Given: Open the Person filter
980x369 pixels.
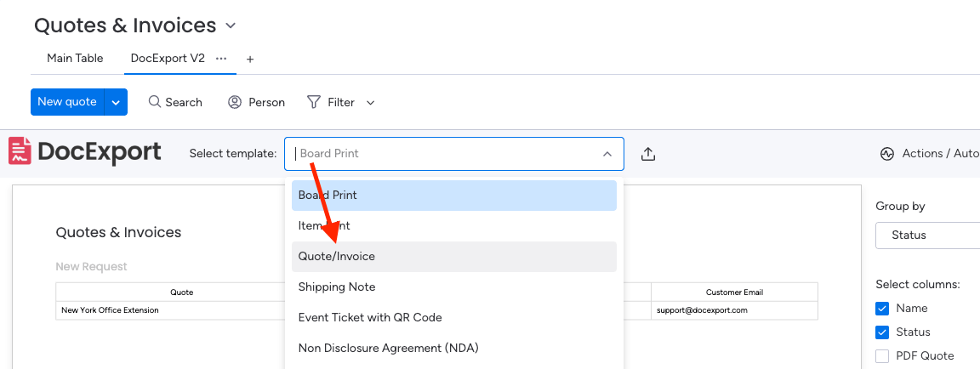Looking at the screenshot, I should [256, 102].
